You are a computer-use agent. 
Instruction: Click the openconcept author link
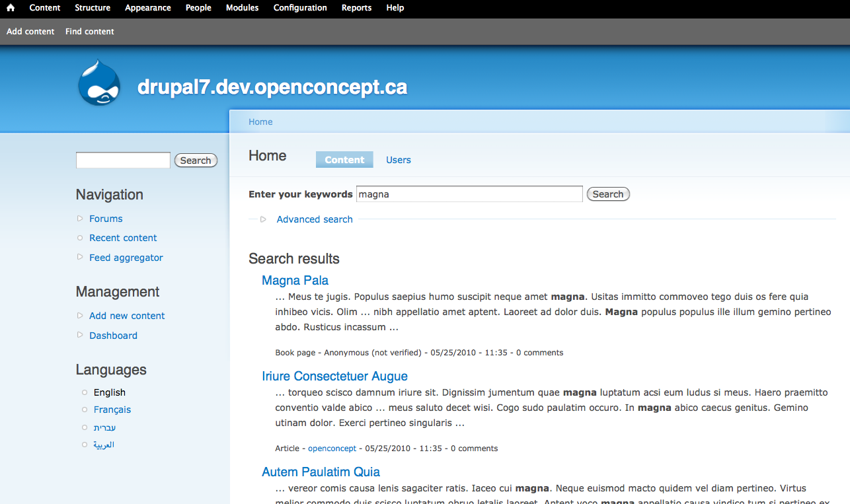point(333,449)
